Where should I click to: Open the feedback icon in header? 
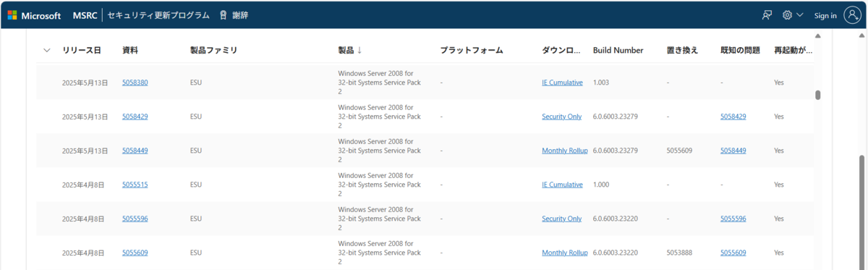click(x=767, y=15)
